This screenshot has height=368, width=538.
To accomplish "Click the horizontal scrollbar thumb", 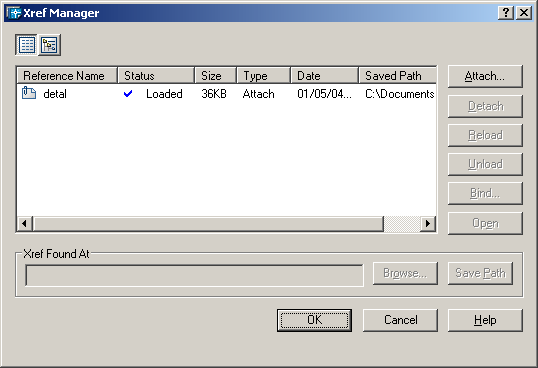I will pyautogui.click(x=208, y=224).
